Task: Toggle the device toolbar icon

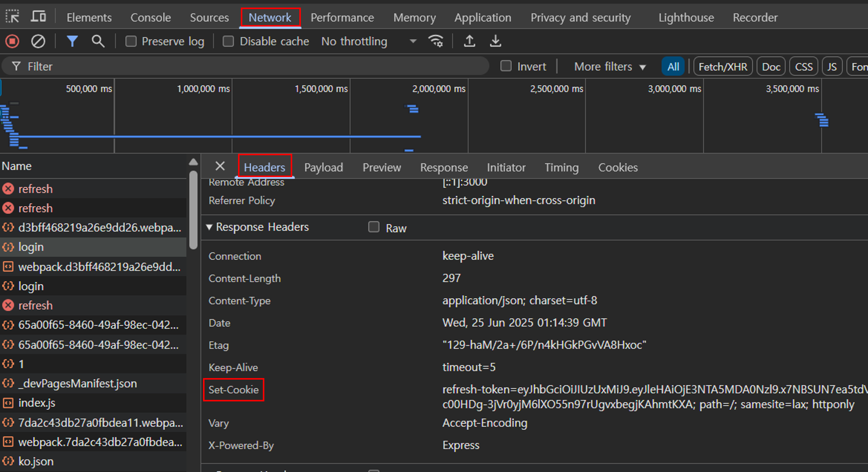Action: [x=38, y=16]
